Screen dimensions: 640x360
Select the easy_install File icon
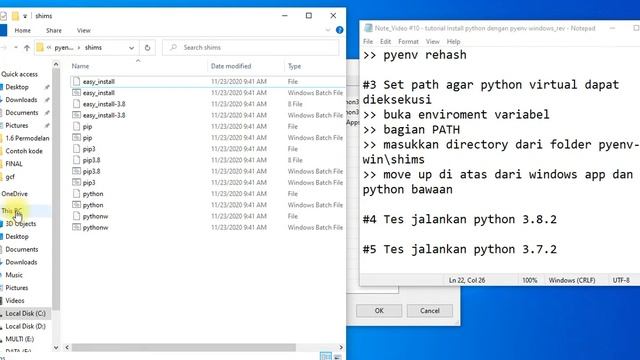pos(76,81)
